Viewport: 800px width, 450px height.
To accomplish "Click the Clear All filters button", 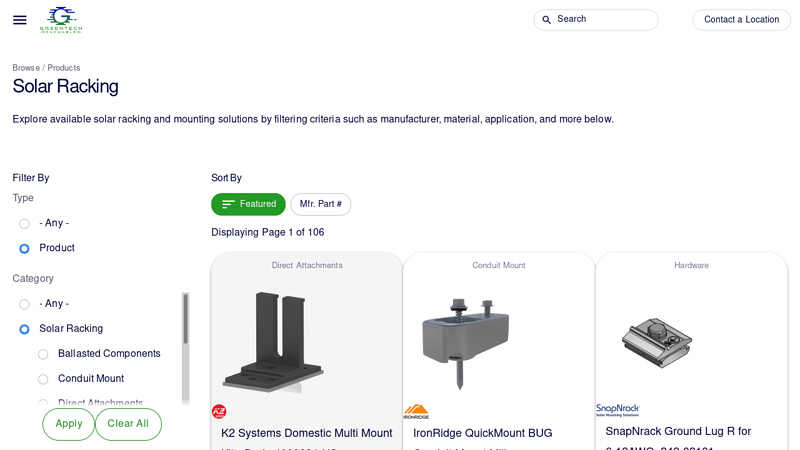I will (128, 424).
